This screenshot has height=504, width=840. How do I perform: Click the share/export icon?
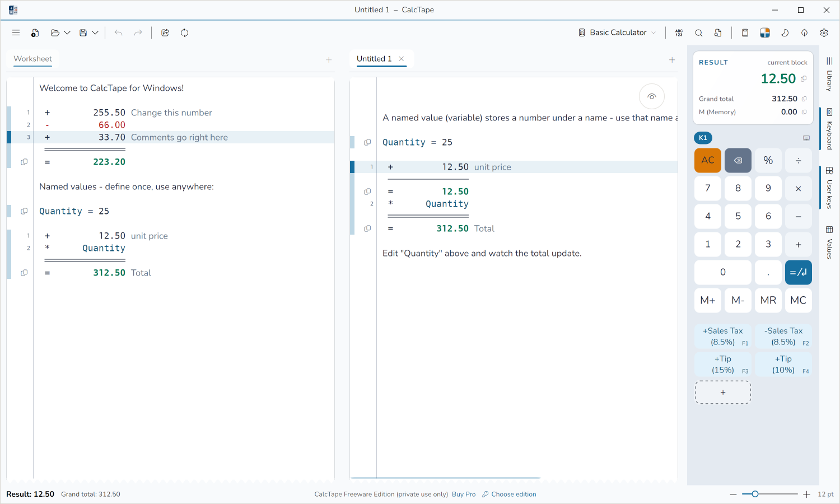165,32
